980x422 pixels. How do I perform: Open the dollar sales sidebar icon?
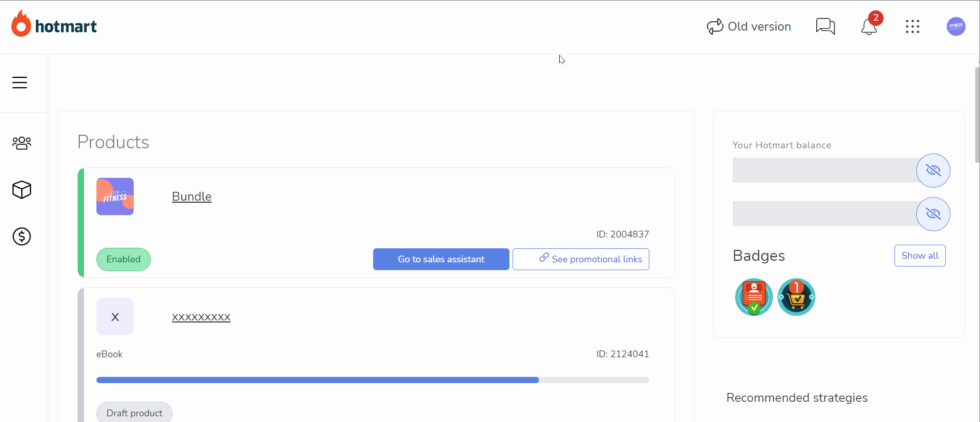click(22, 236)
